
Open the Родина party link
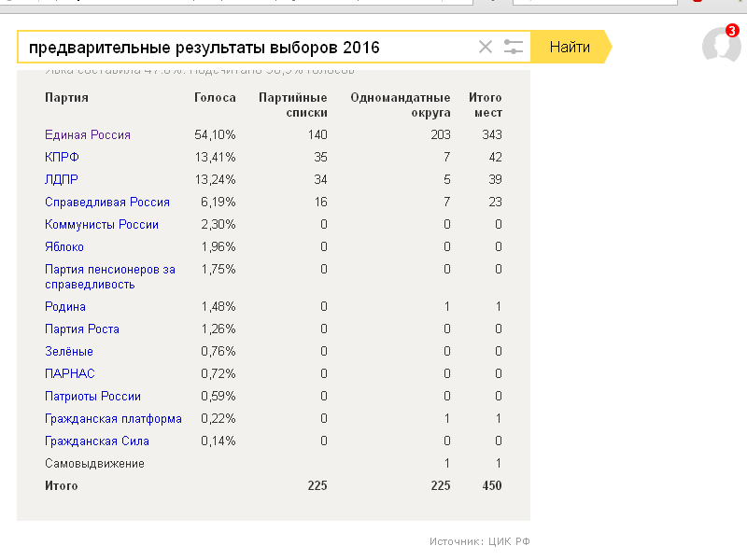point(65,307)
